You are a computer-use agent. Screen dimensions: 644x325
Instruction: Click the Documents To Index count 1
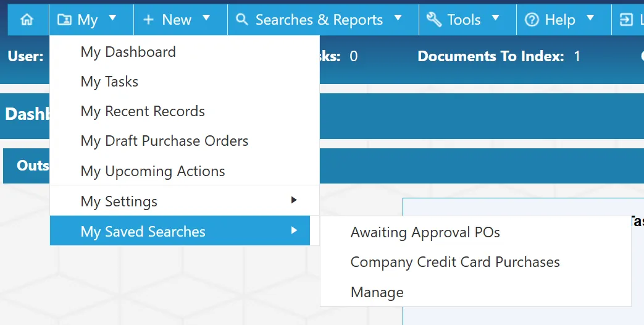pos(577,56)
